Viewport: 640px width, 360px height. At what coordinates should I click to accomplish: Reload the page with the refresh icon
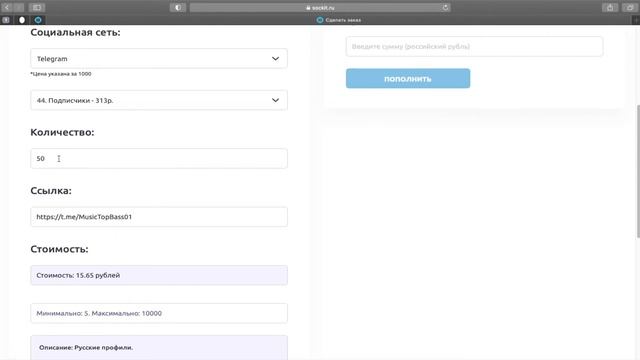pyautogui.click(x=445, y=7)
